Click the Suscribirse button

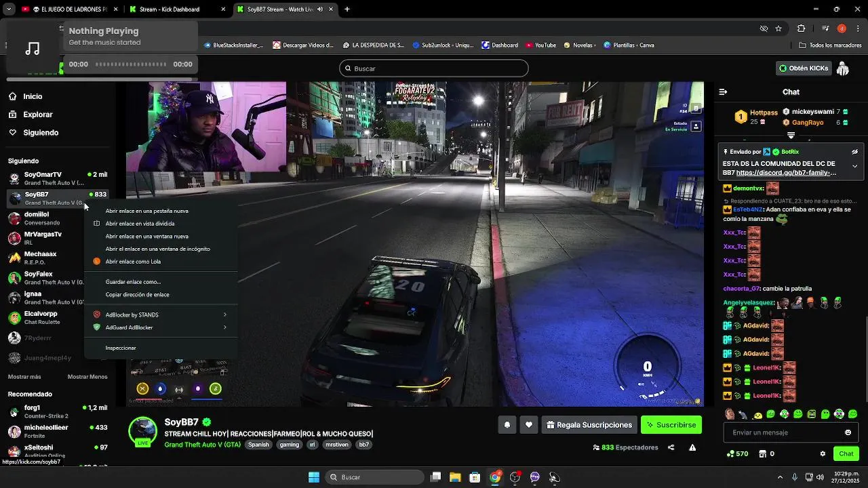point(671,425)
